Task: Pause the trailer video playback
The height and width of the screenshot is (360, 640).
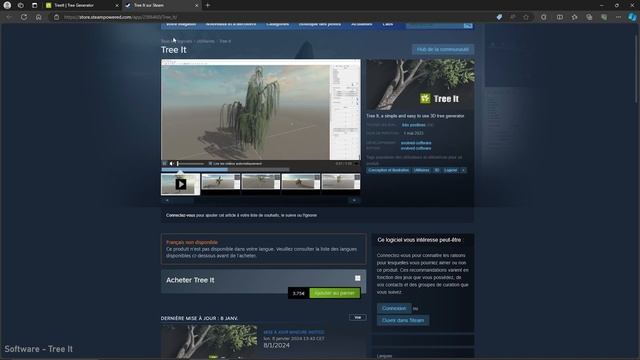Action: 164,164
